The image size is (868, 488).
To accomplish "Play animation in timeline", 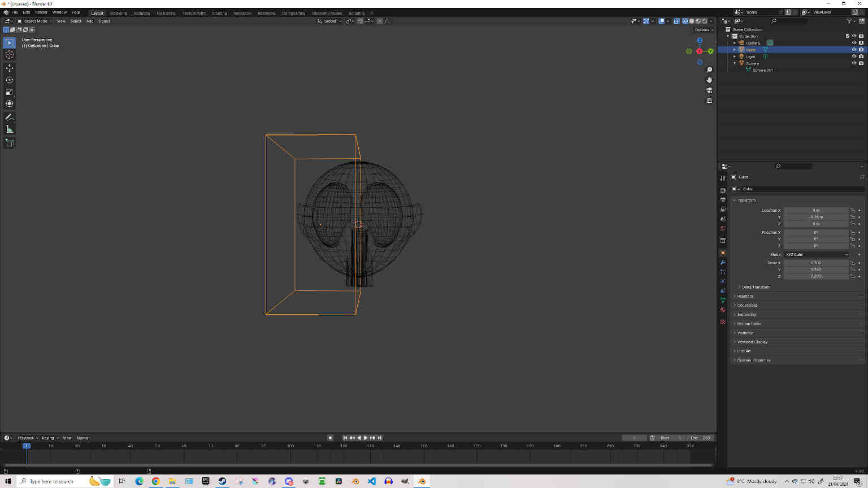I will 366,438.
